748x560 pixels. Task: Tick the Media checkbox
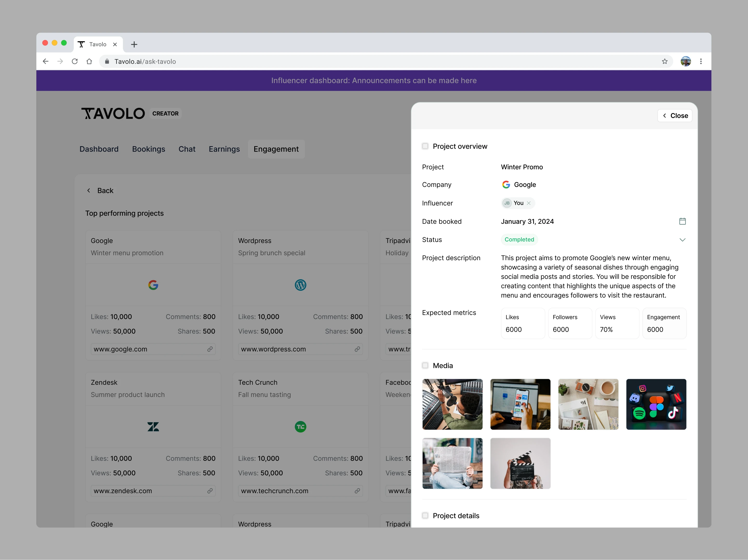click(x=425, y=365)
